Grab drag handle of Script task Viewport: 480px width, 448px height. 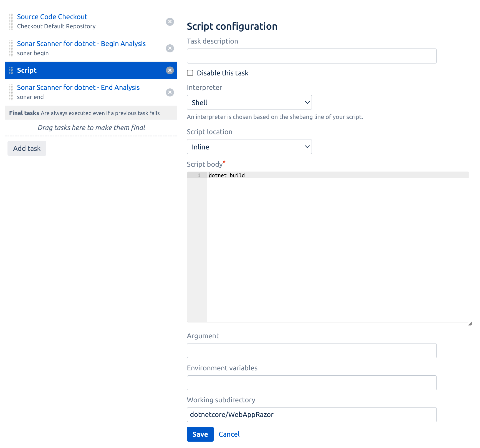[x=11, y=71]
